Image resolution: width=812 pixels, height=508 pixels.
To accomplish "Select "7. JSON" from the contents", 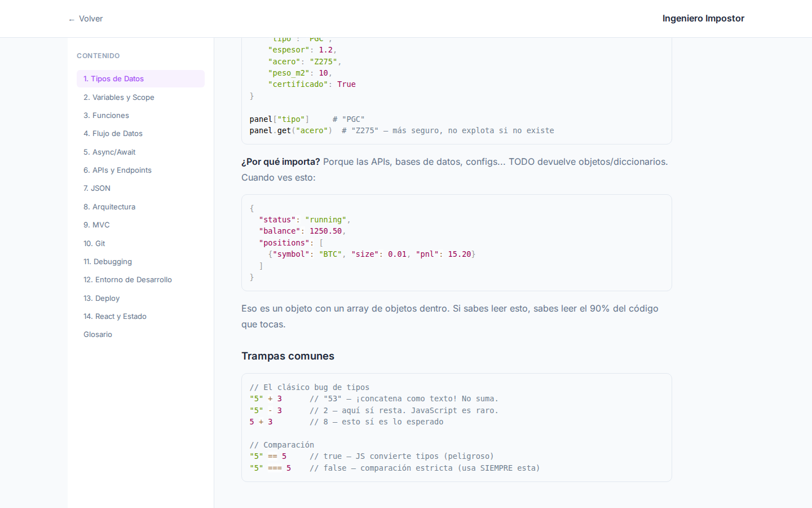I will (x=96, y=188).
